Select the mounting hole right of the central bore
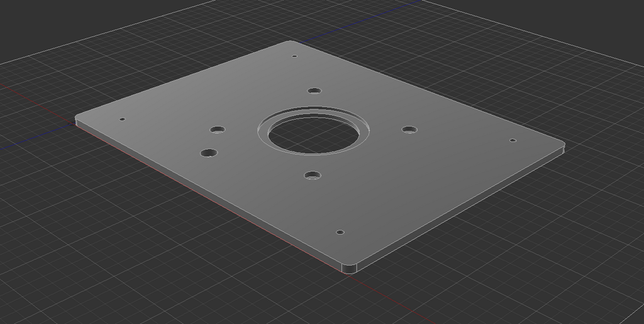The height and width of the screenshot is (324, 644). click(409, 130)
